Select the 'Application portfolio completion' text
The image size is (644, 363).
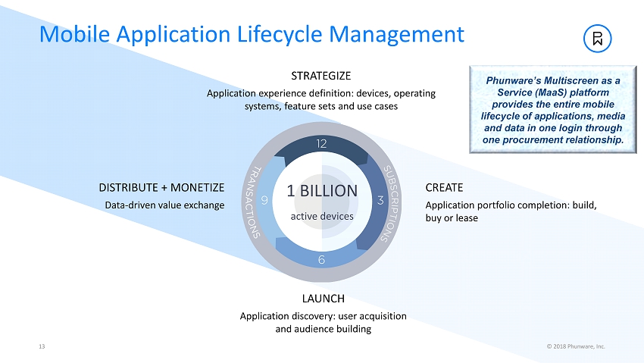[511, 211]
